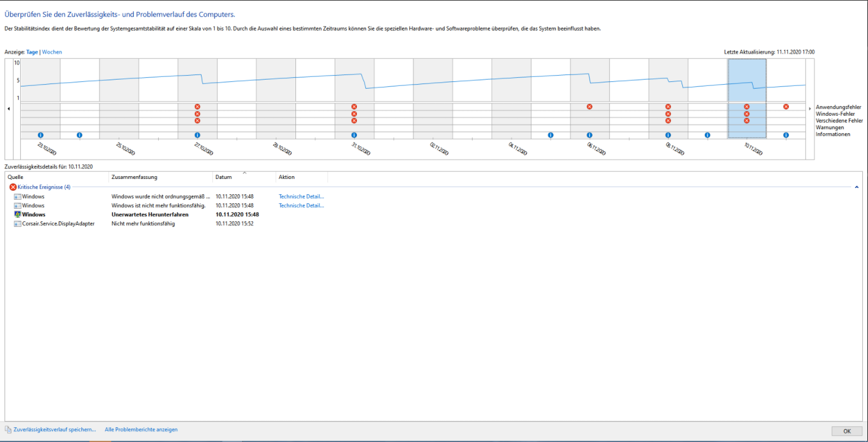This screenshot has height=442, width=868.
Task: Select Verschiedene Fehler icon on 08.11.2020
Action: (x=668, y=121)
